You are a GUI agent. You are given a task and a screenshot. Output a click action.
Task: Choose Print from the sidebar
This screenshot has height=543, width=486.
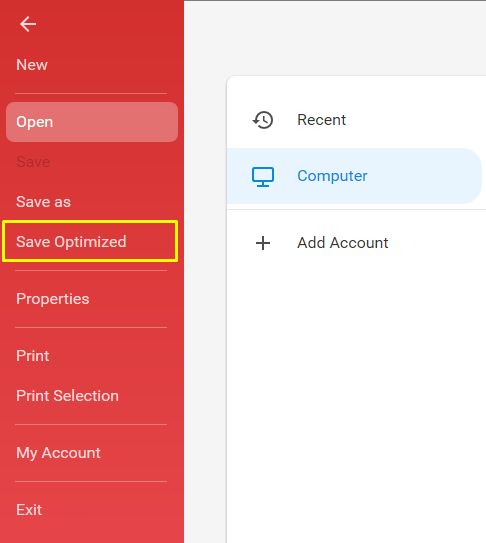pyautogui.click(x=33, y=356)
